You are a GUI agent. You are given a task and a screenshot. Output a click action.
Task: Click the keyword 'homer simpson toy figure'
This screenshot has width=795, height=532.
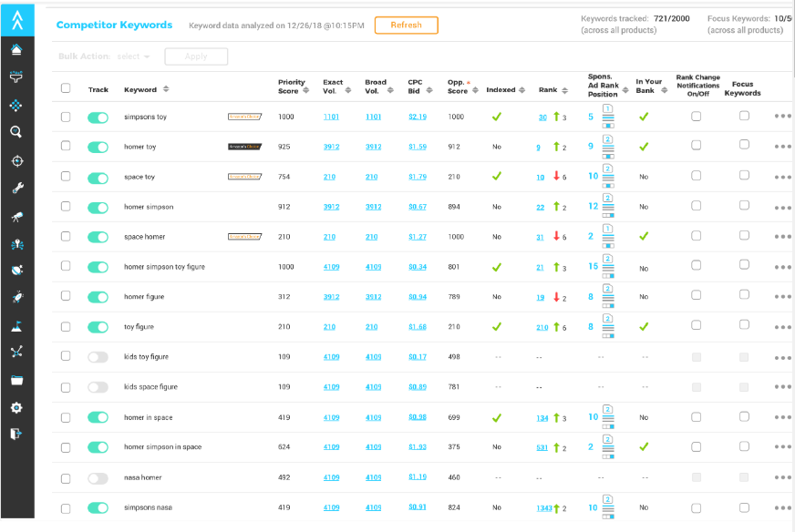(x=164, y=267)
